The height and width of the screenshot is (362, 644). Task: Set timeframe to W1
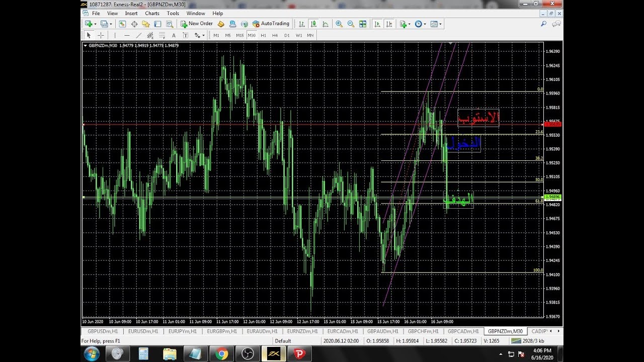point(299,35)
